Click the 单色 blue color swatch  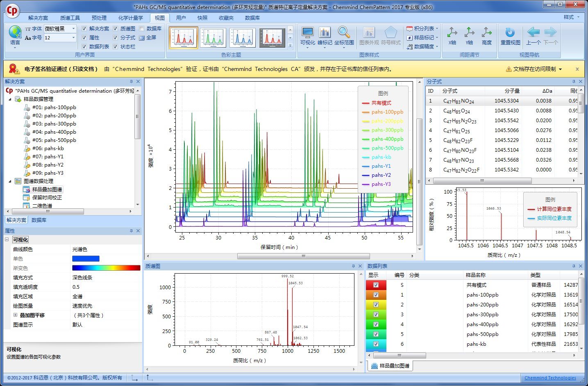tap(86, 259)
